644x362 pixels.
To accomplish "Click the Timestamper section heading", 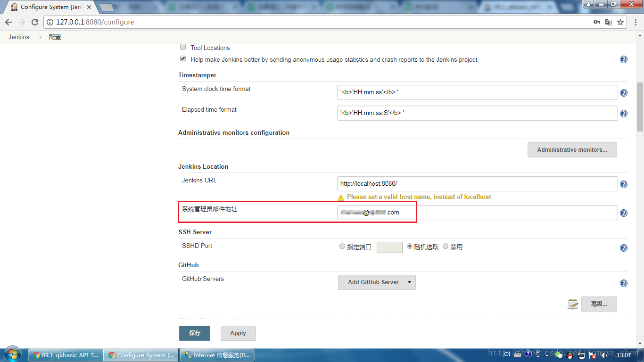I will coord(197,75).
